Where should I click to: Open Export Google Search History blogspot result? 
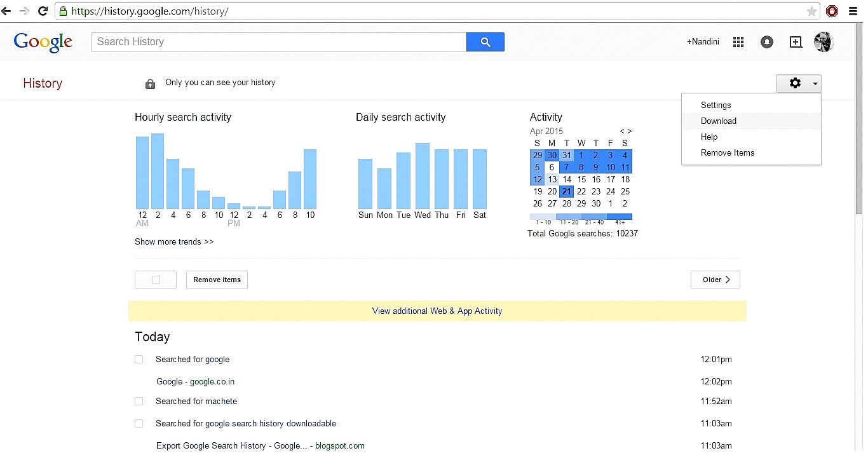point(261,445)
